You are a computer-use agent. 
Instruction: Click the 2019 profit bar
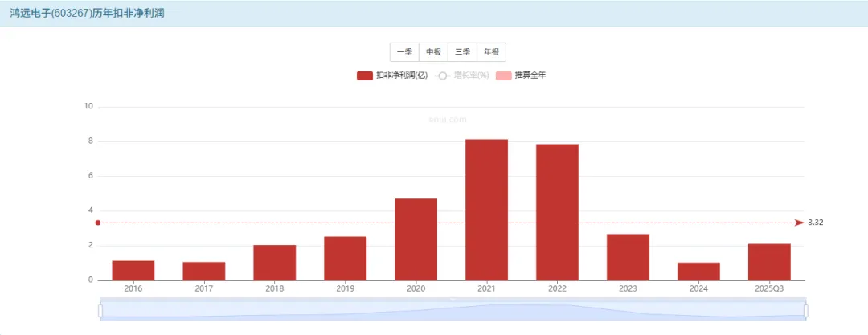(x=346, y=259)
